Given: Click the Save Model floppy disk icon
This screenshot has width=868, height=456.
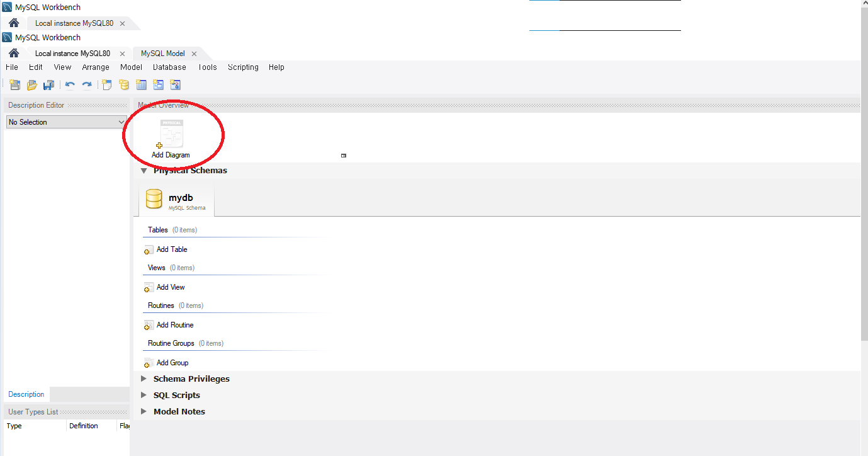Looking at the screenshot, I should 48,84.
